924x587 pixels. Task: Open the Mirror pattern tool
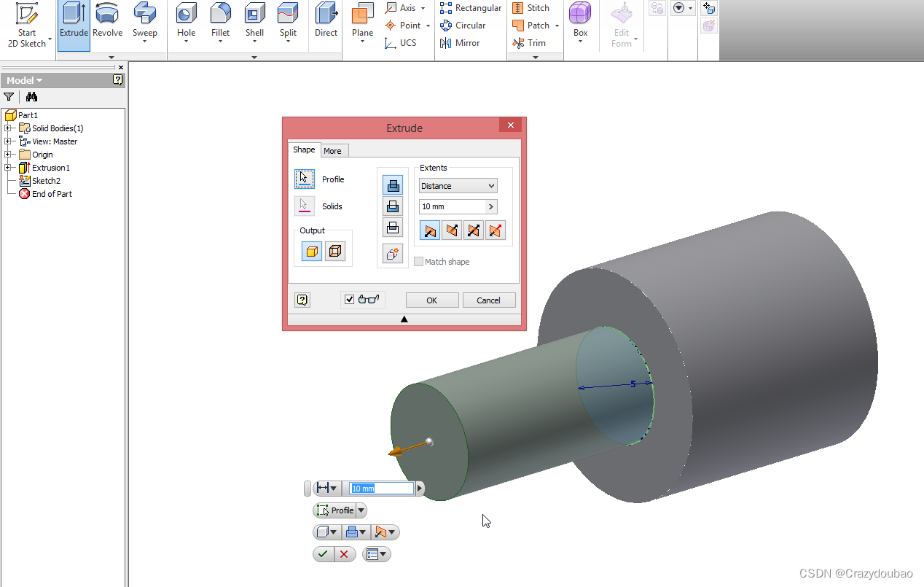coord(460,43)
